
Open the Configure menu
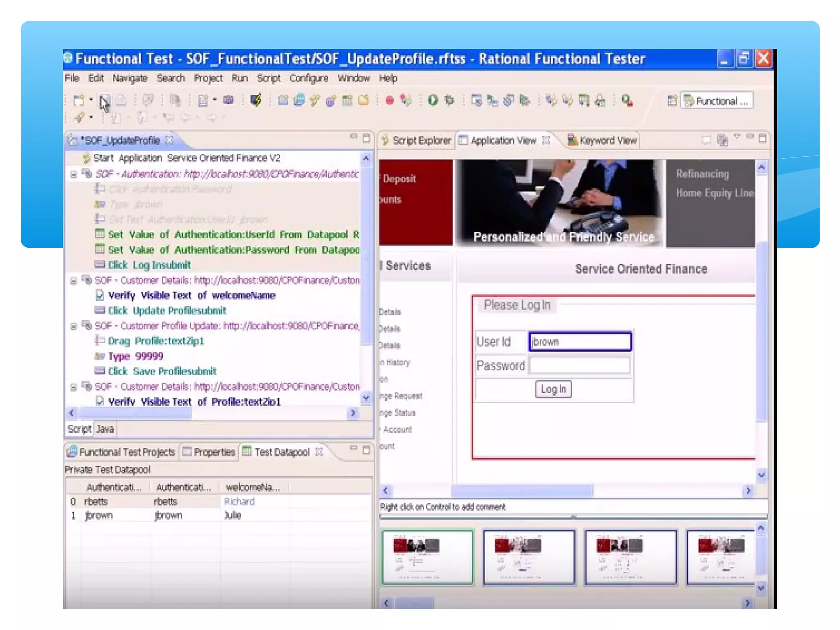(308, 78)
